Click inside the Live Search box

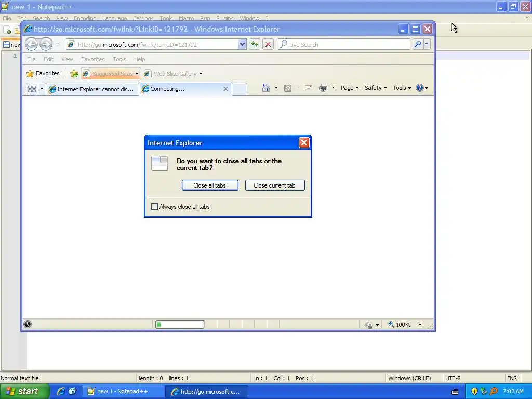tap(344, 45)
